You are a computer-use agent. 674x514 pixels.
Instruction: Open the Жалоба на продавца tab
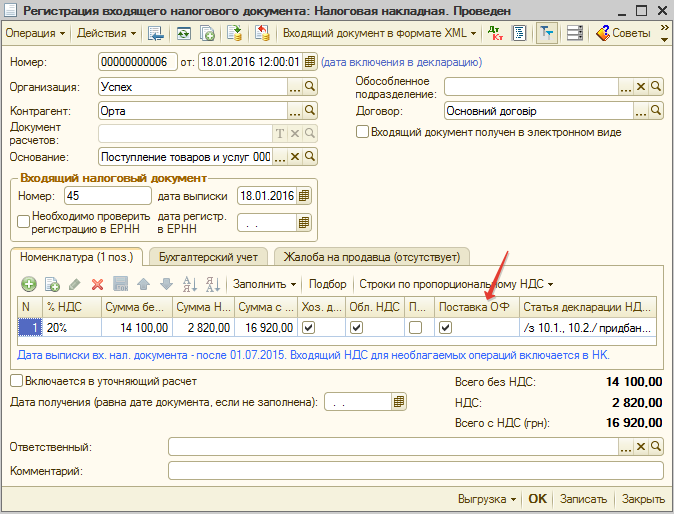tap(372, 257)
